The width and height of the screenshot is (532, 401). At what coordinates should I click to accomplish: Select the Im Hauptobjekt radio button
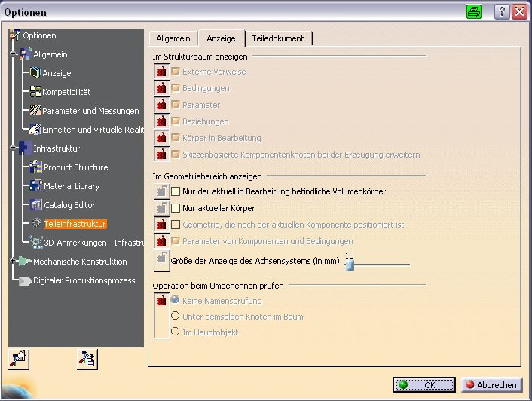click(175, 332)
